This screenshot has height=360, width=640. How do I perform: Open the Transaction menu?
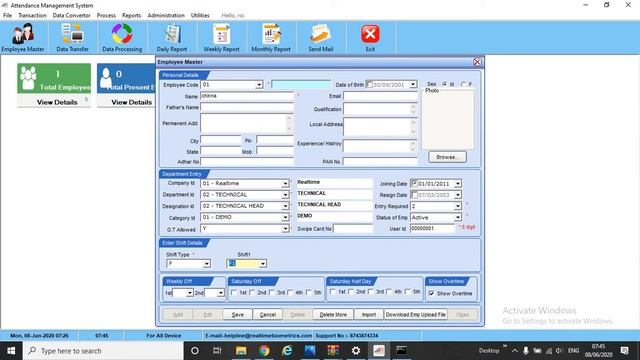point(32,15)
